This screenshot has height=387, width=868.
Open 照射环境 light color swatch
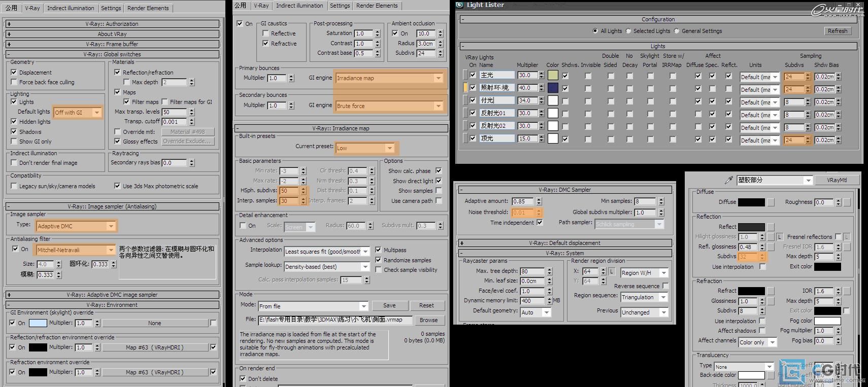click(553, 88)
